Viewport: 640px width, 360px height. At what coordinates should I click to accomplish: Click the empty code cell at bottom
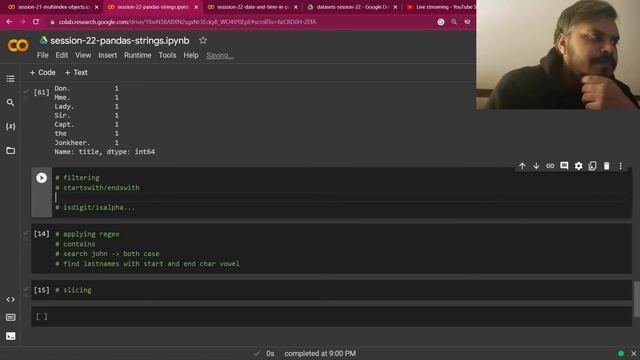[x=331, y=317]
